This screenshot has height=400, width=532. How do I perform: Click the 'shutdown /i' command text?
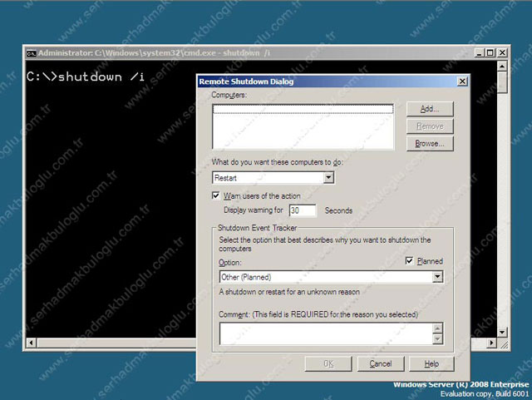tap(101, 77)
